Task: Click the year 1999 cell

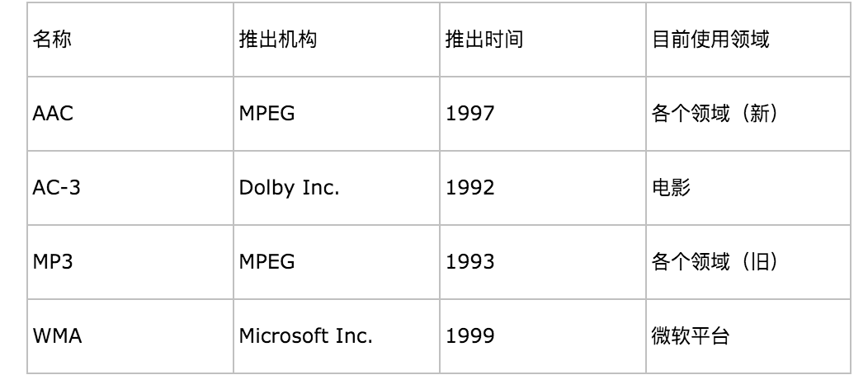Action: (470, 335)
